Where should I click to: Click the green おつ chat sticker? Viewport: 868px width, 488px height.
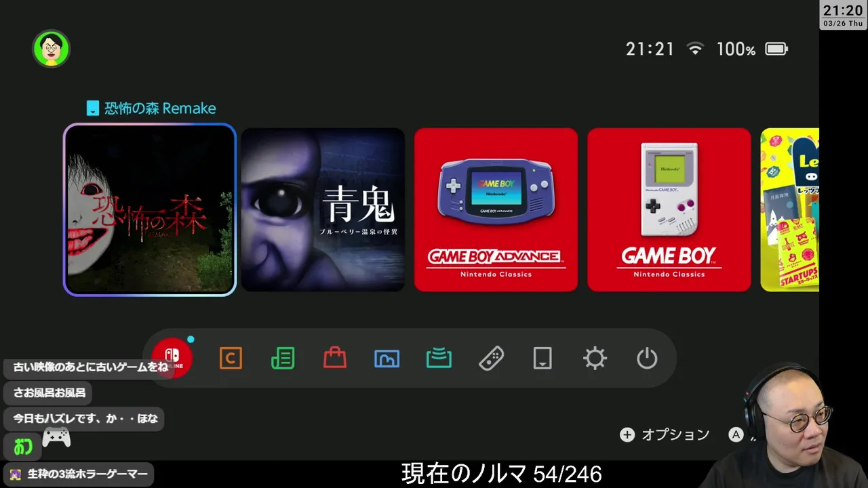tap(23, 447)
